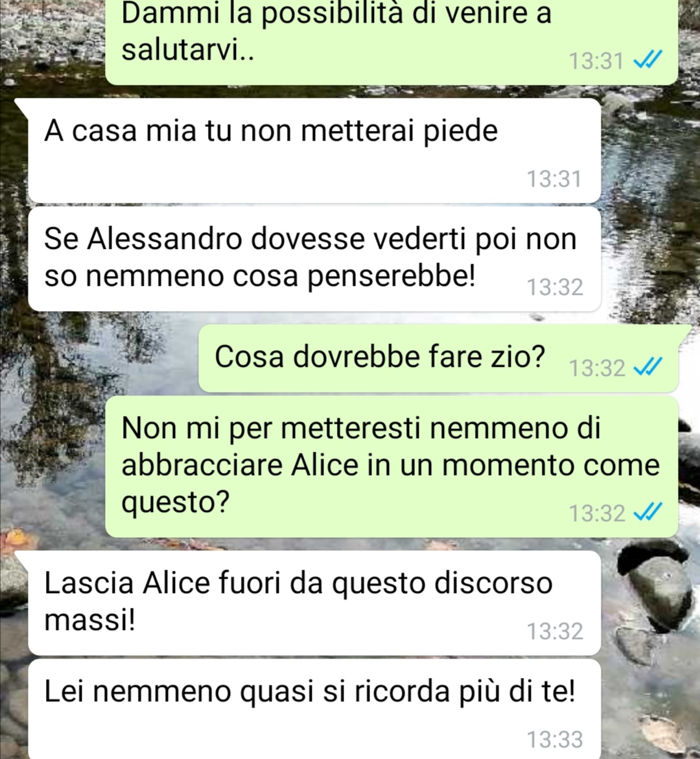This screenshot has height=759, width=700.
Task: Tap the blue read ticks beside "Cosa dovrebbe fare zio?"
Action: pyautogui.click(x=647, y=367)
